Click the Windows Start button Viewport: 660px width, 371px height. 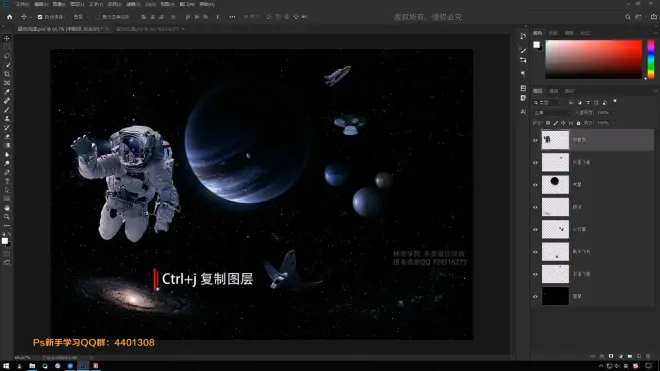(x=6, y=366)
